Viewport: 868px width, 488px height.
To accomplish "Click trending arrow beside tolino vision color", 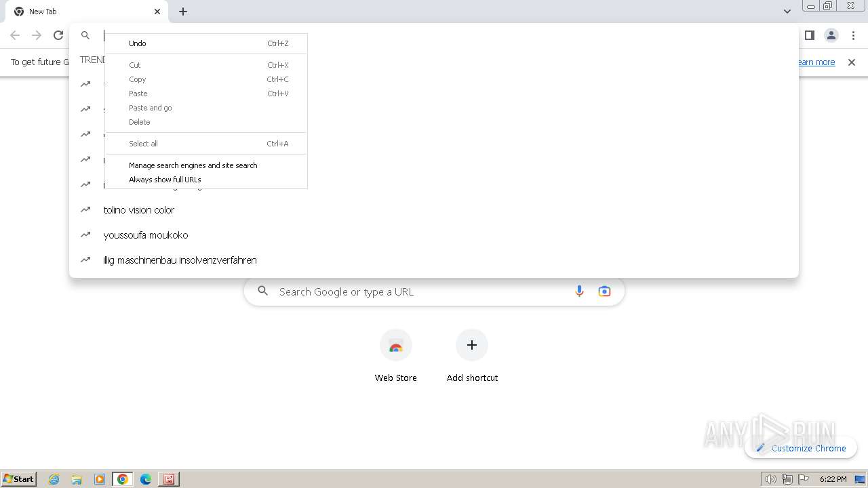I will point(85,210).
